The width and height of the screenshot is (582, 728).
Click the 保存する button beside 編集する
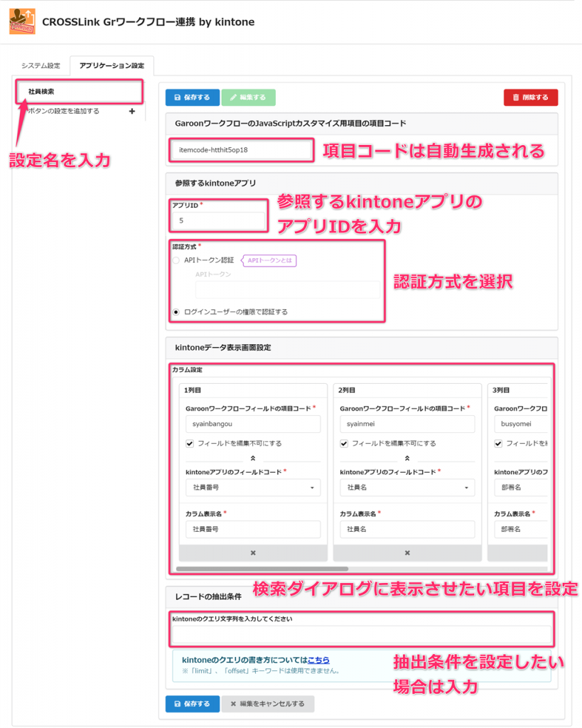(x=192, y=97)
